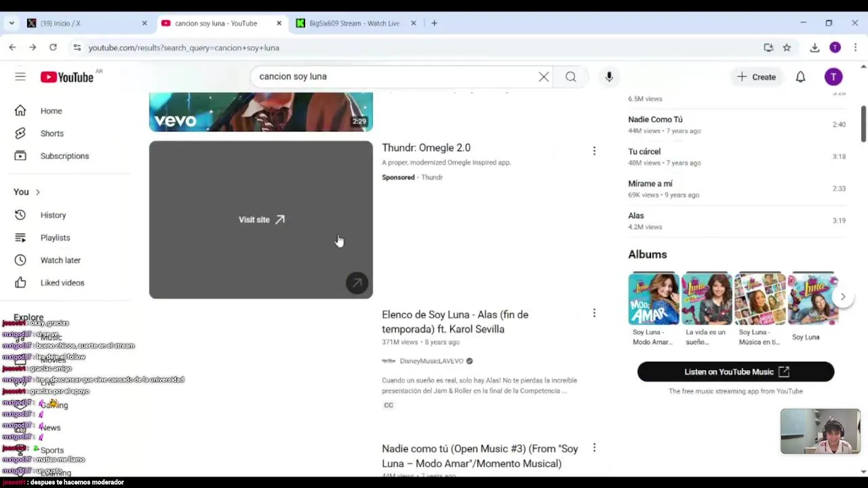The width and height of the screenshot is (868, 488).
Task: Play the song Nadie Como Tú
Action: click(737, 125)
